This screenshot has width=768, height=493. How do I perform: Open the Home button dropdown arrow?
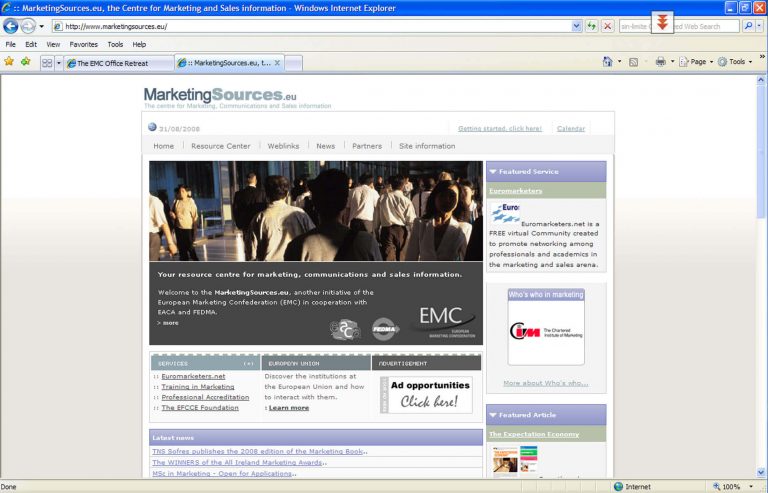620,62
